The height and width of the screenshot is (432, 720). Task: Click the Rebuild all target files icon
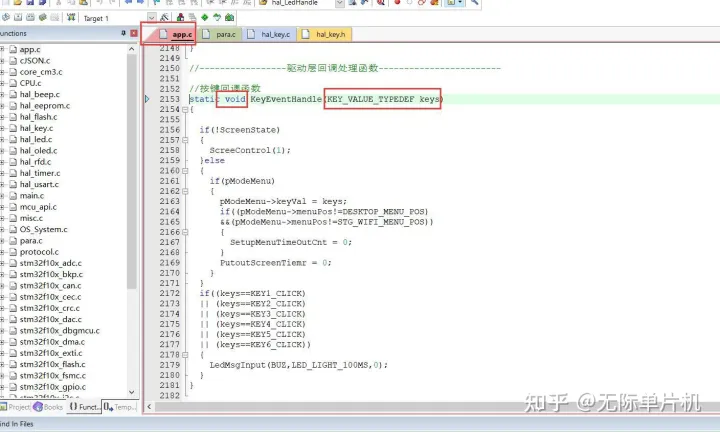(30, 17)
